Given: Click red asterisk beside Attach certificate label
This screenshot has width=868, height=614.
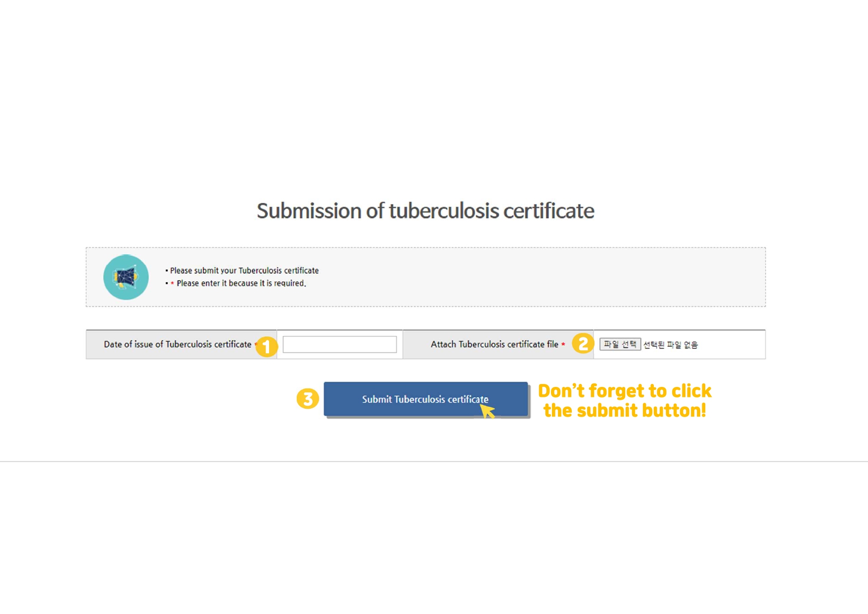Looking at the screenshot, I should [563, 344].
